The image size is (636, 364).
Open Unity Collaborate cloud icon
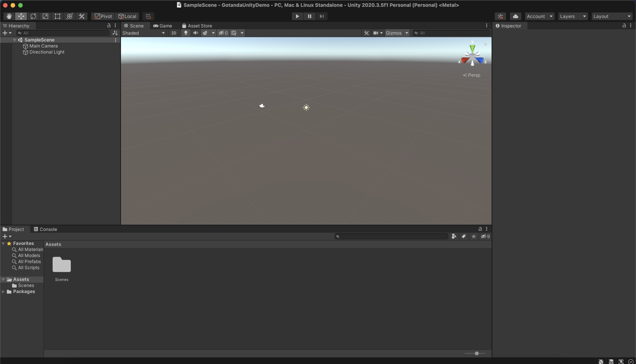coord(515,16)
